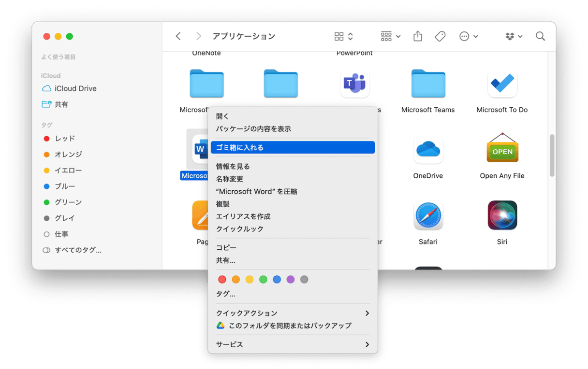This screenshot has width=588, height=369.
Task: Pick the purple tag color dot
Action: point(290,279)
